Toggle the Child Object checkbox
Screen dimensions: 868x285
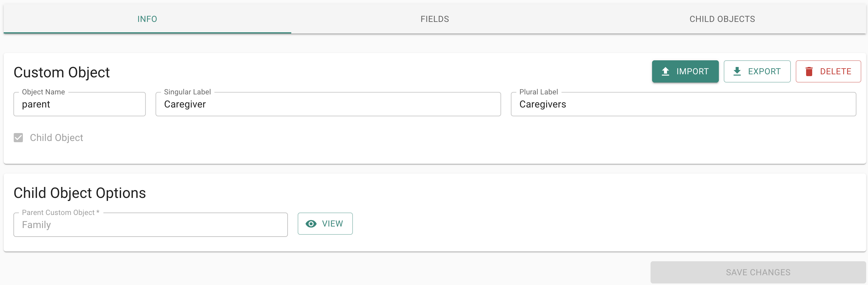click(x=18, y=138)
